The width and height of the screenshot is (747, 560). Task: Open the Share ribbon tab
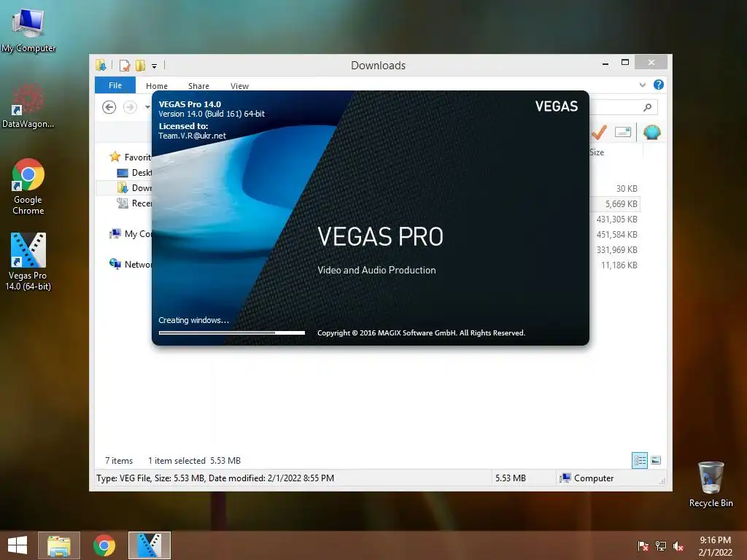pos(198,86)
